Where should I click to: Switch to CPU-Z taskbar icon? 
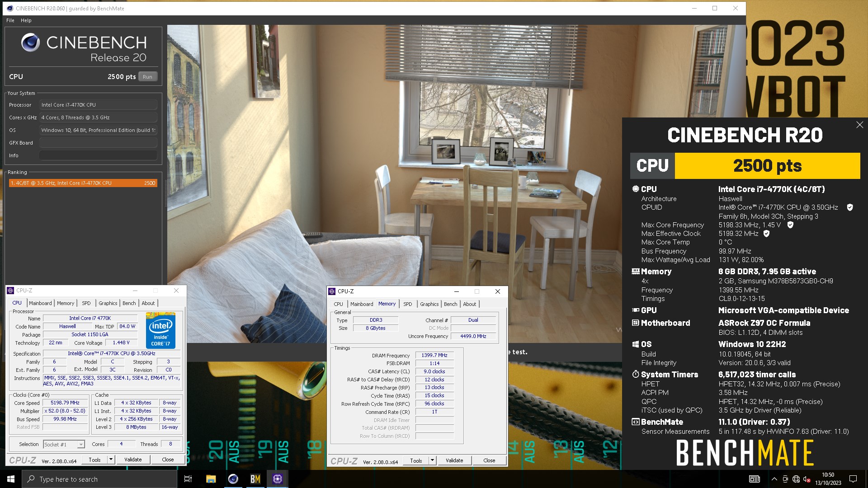[277, 479]
